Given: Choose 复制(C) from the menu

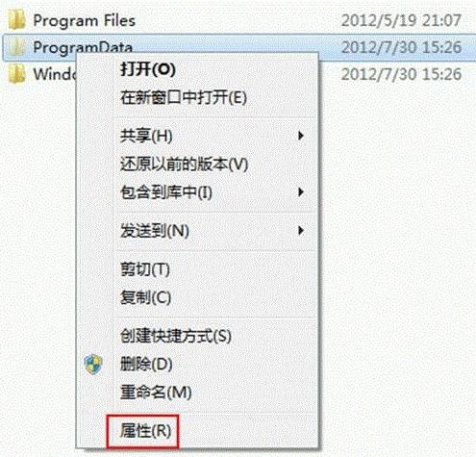Looking at the screenshot, I should click(145, 297).
